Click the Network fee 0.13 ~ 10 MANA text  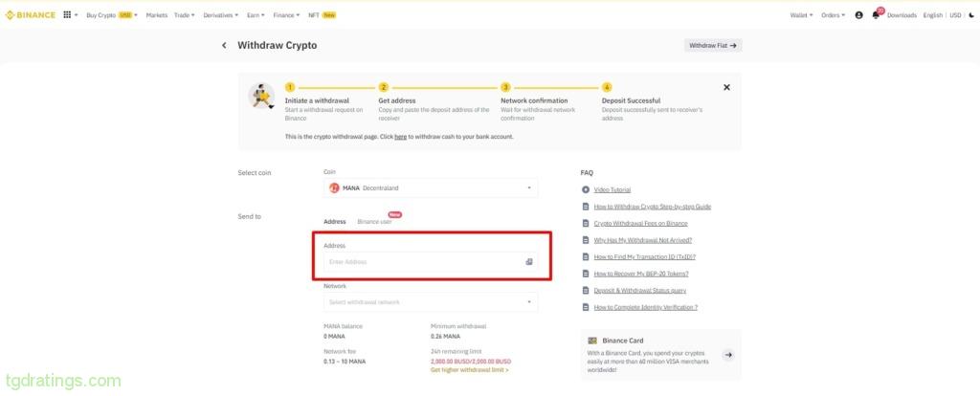tap(345, 361)
